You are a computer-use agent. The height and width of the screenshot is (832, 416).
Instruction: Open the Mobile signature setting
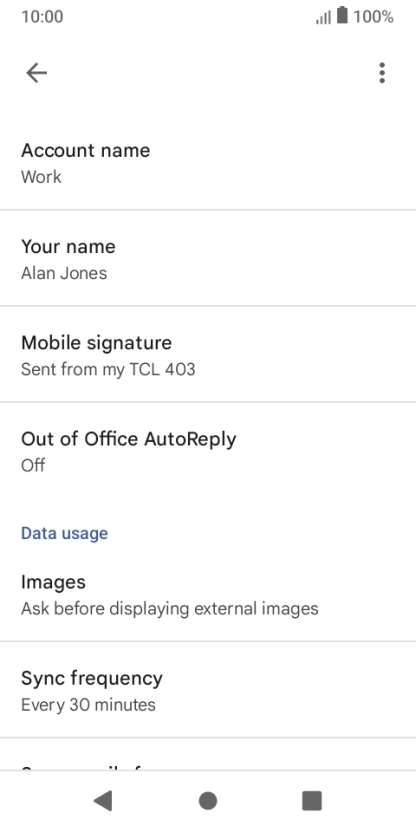208,354
